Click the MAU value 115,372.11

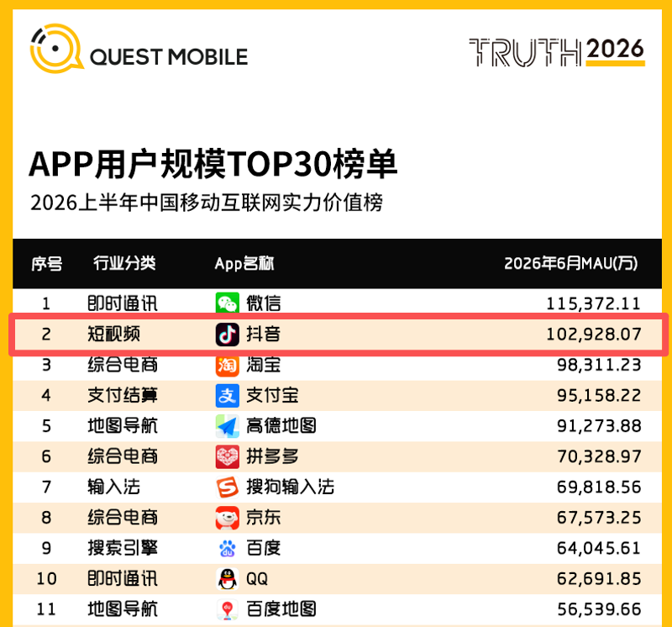pyautogui.click(x=594, y=303)
